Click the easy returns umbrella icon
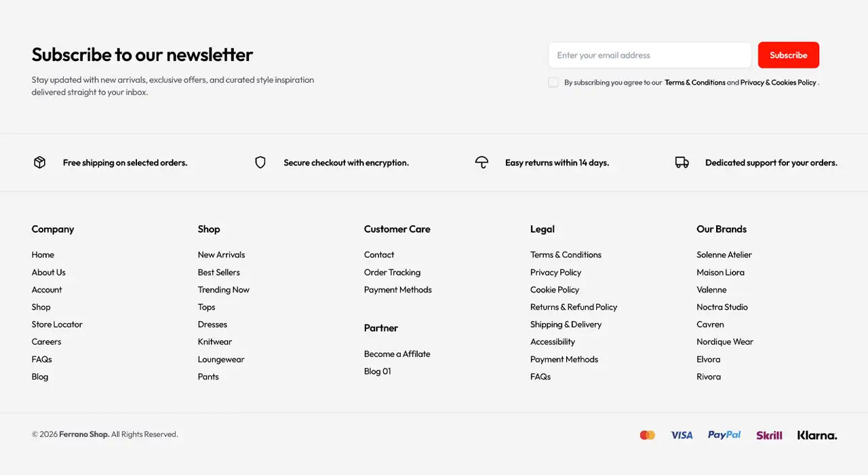Image resolution: width=868 pixels, height=475 pixels. point(481,162)
